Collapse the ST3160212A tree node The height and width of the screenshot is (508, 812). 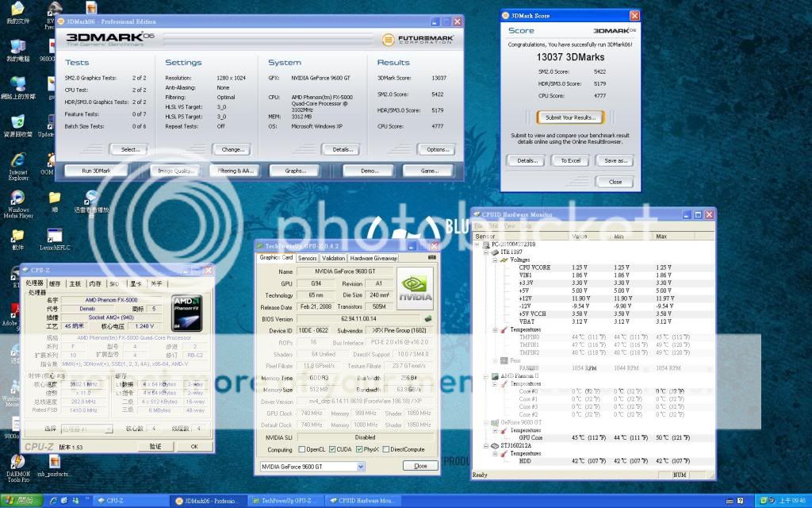coord(486,445)
